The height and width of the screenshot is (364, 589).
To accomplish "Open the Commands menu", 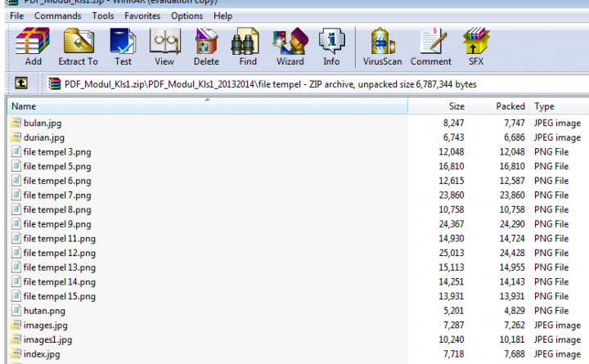I will [x=57, y=16].
